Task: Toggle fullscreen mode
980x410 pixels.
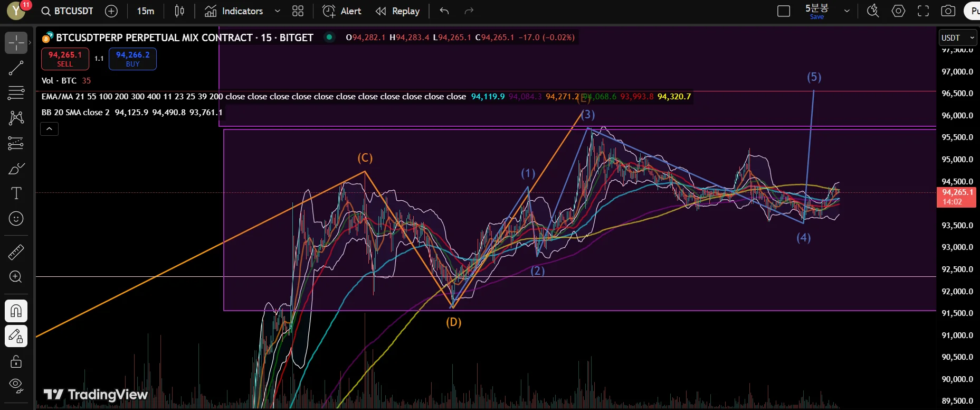Action: click(x=923, y=11)
